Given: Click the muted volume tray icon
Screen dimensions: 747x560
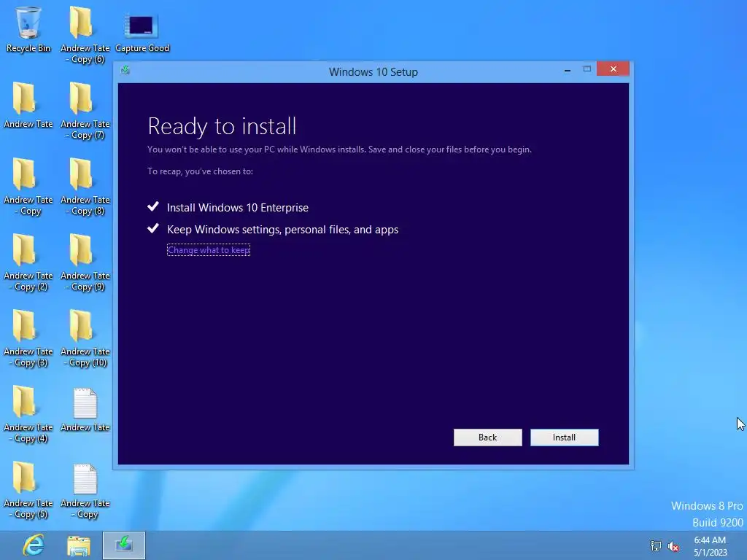Looking at the screenshot, I should click(x=673, y=546).
